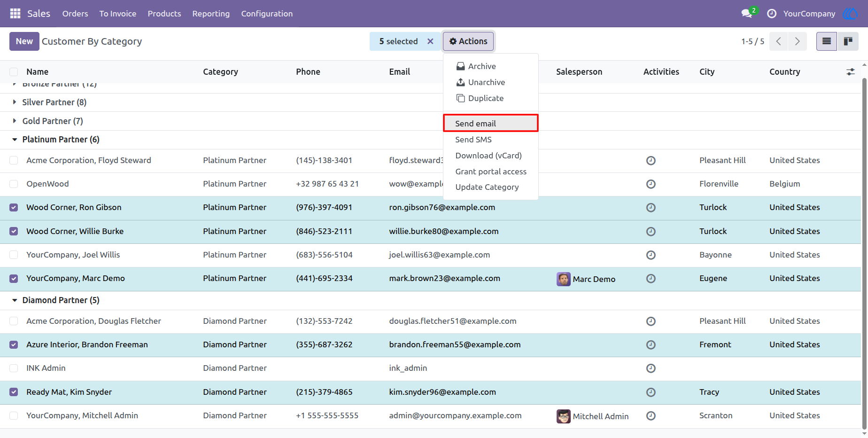Toggle the select-all header checkbox
The height and width of the screenshot is (438, 868).
tap(14, 72)
